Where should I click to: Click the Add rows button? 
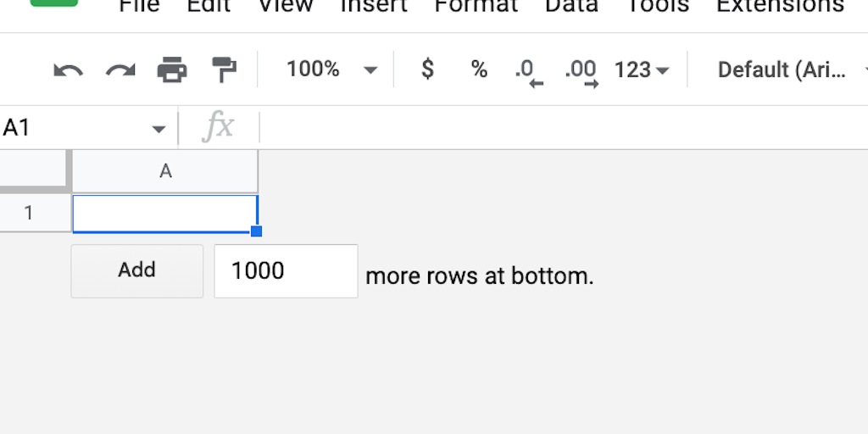coord(136,270)
